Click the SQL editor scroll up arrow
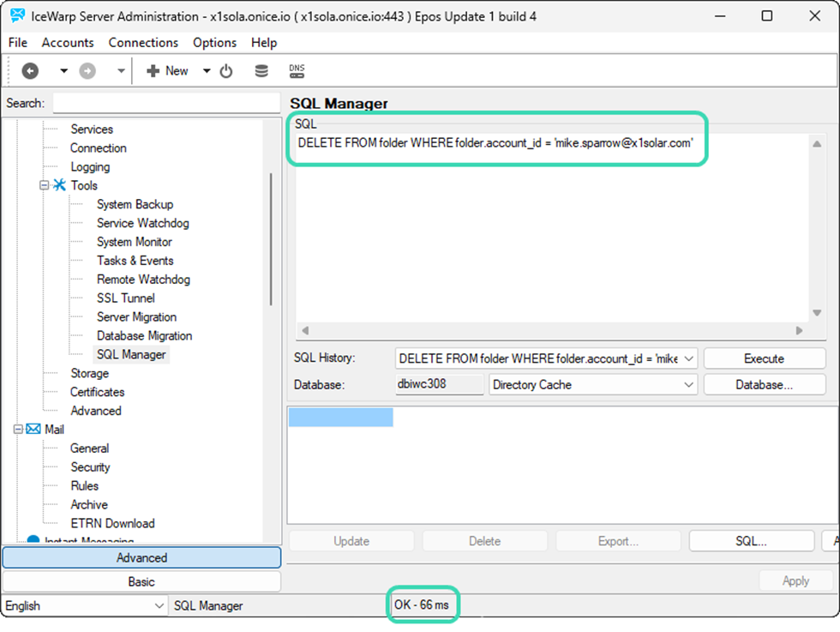 pyautogui.click(x=817, y=144)
